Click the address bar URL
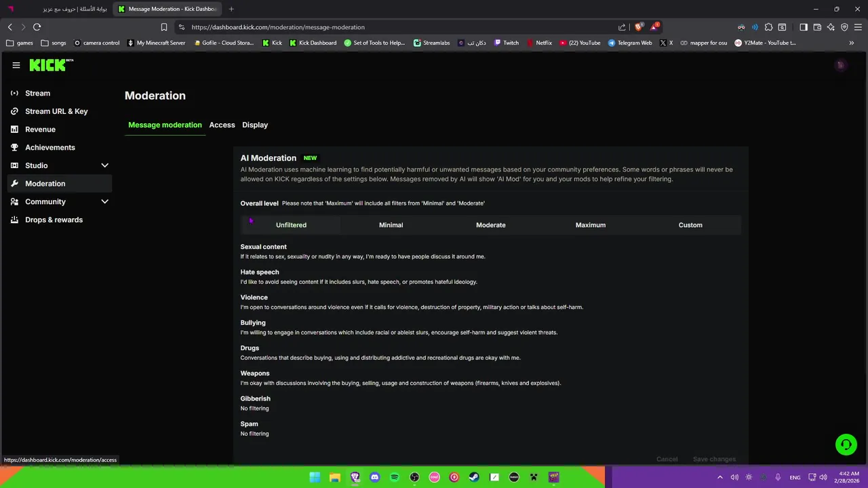This screenshot has height=488, width=868. (x=278, y=27)
